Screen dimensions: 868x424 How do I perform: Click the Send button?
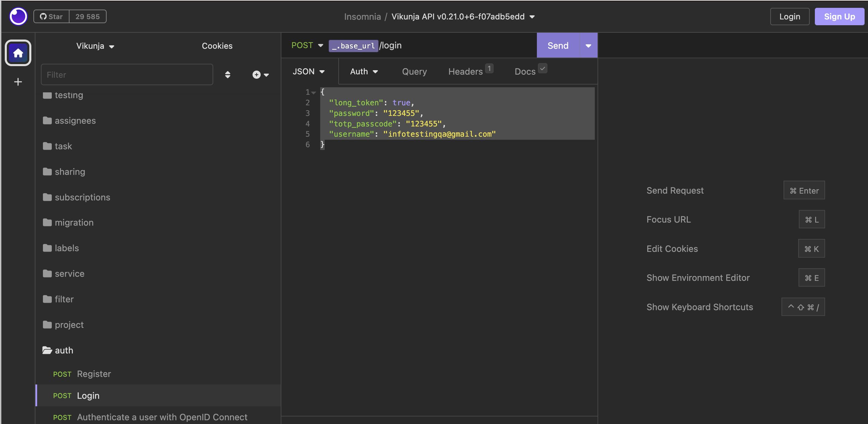(x=558, y=46)
